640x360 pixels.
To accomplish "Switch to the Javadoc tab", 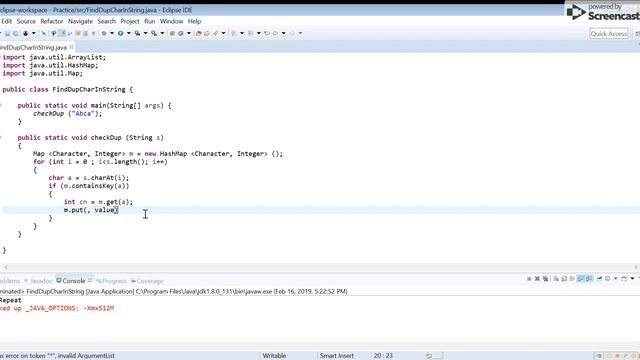I will pos(38,281).
